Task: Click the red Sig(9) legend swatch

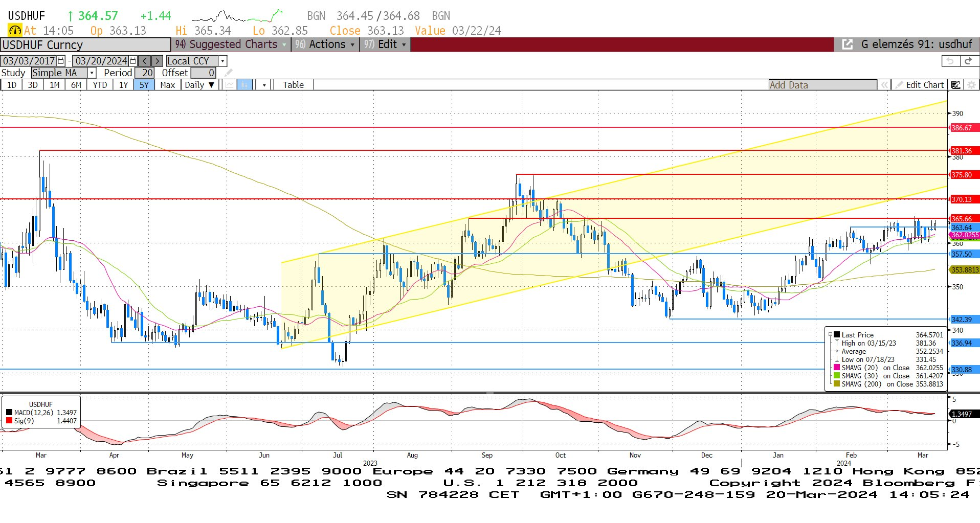Action: tap(9, 421)
